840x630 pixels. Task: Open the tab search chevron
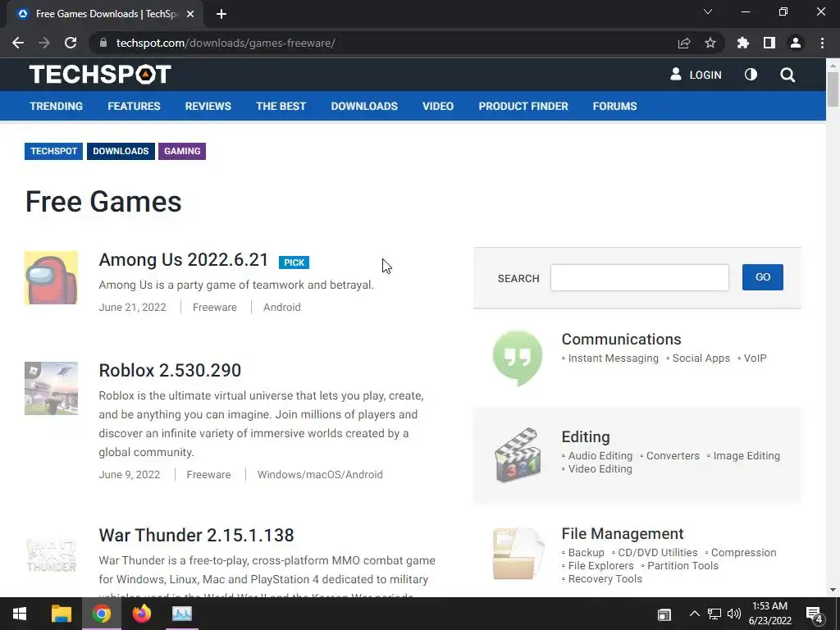[x=708, y=11]
